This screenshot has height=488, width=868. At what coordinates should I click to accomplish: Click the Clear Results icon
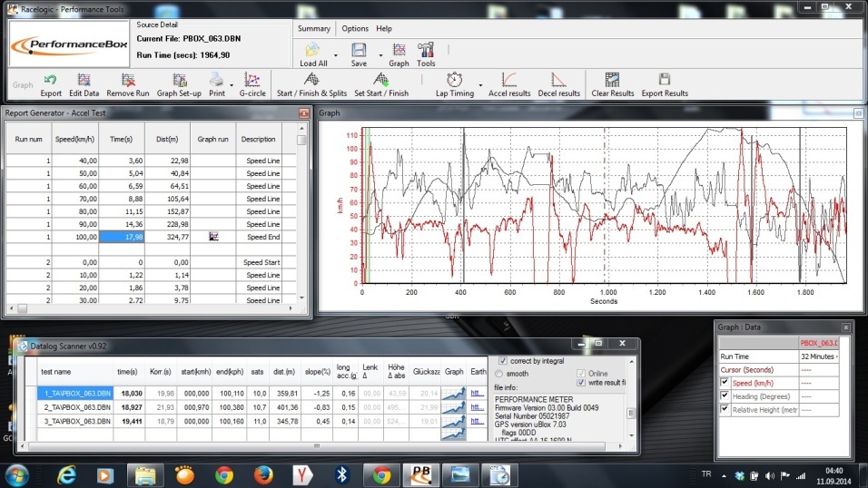(612, 81)
